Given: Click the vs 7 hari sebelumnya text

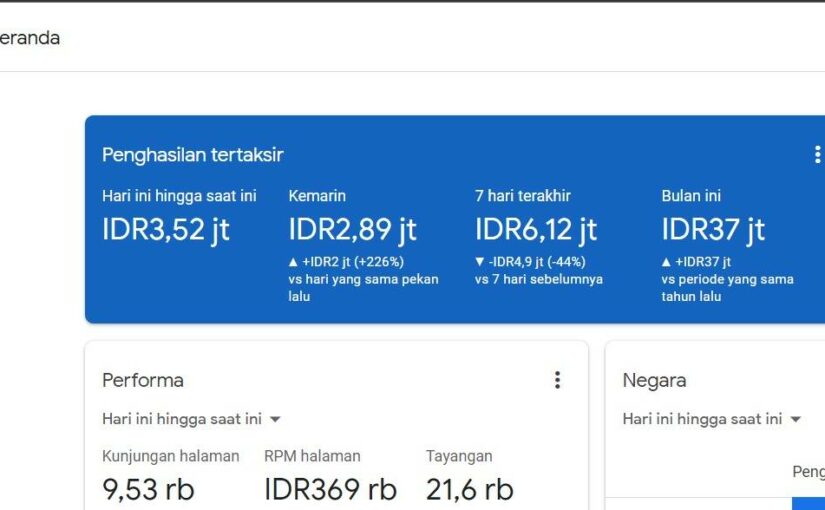Looking at the screenshot, I should click(539, 279).
